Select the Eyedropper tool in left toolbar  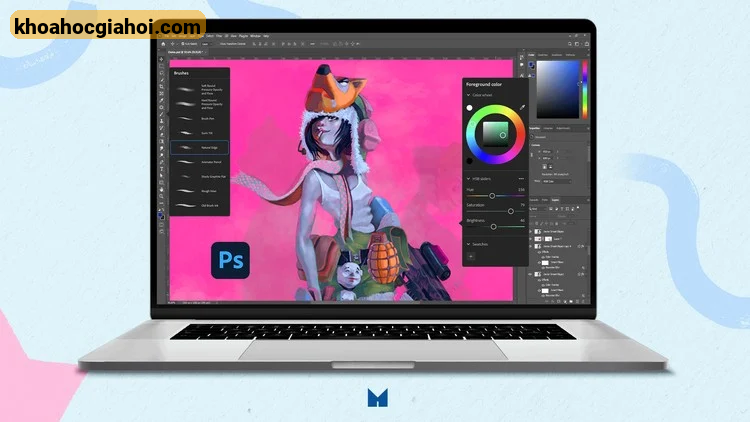[161, 100]
